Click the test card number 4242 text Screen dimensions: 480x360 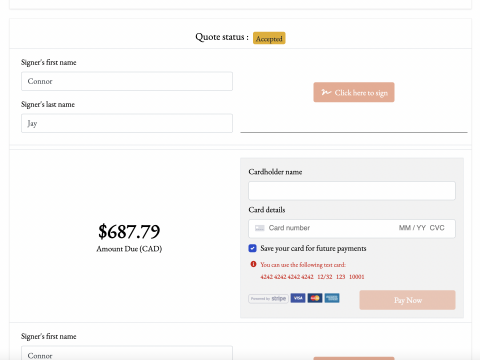click(287, 277)
